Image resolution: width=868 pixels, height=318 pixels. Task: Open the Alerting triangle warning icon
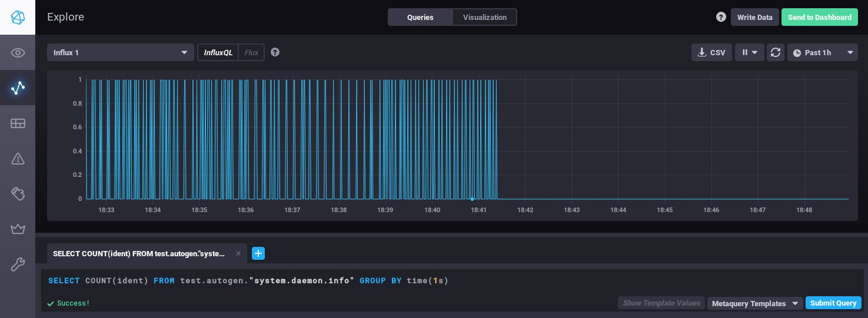(x=18, y=158)
